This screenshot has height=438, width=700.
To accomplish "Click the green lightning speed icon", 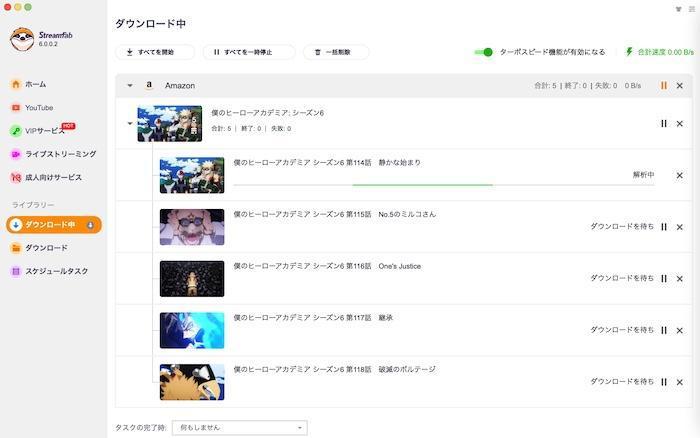I will point(629,52).
